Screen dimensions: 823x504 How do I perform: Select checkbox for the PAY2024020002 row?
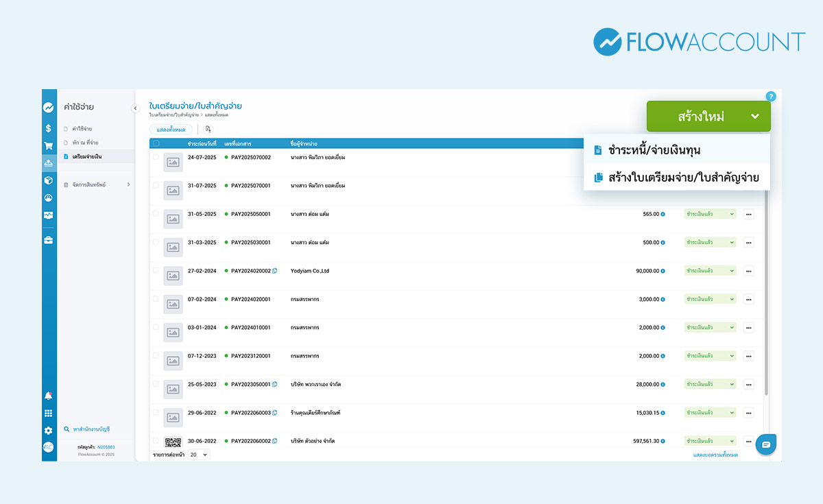(156, 271)
